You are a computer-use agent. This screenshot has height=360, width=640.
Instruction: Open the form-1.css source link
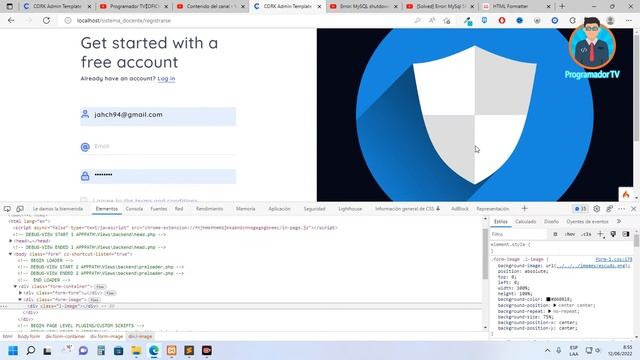point(613,259)
